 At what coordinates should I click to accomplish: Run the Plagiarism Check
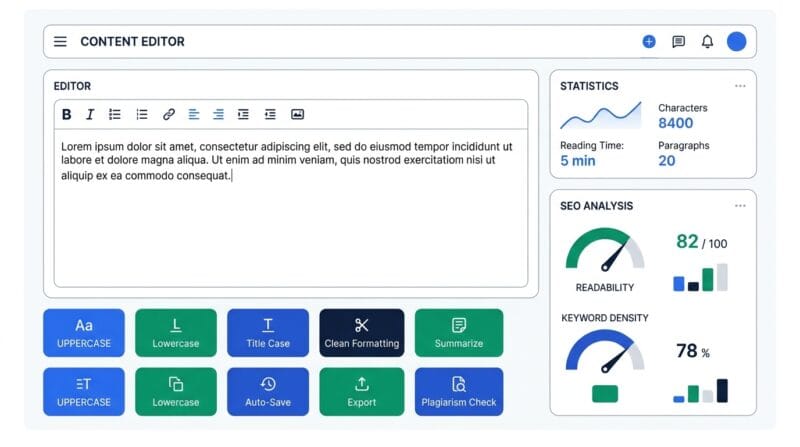pyautogui.click(x=459, y=391)
